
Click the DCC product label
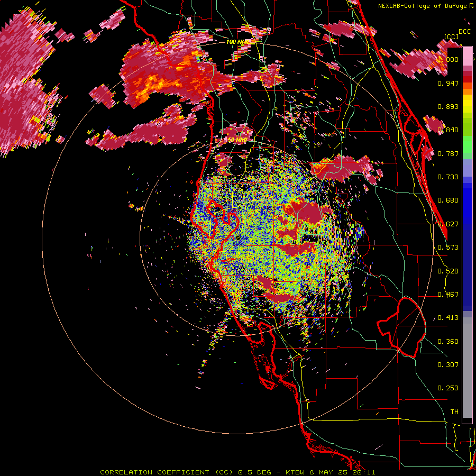click(464, 32)
